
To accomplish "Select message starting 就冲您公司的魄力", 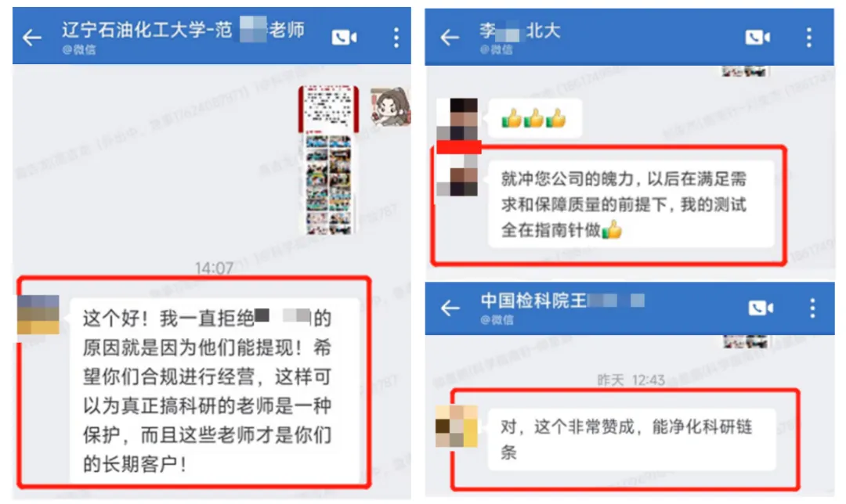I will [x=631, y=204].
